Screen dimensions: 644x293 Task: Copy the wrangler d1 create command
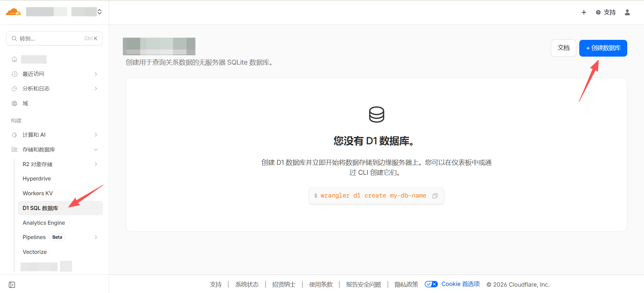pyautogui.click(x=435, y=196)
